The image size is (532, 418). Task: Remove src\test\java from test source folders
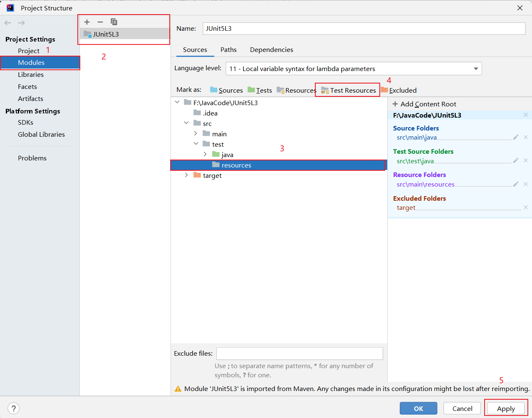click(x=526, y=160)
